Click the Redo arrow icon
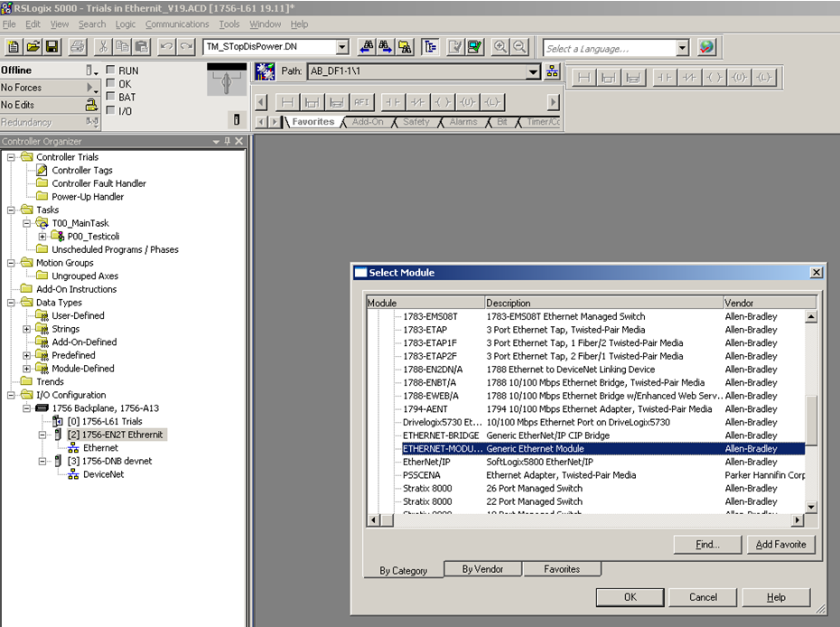 point(186,47)
